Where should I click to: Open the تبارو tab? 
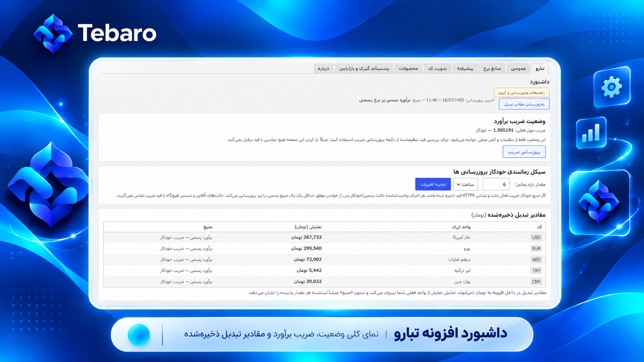tap(540, 68)
